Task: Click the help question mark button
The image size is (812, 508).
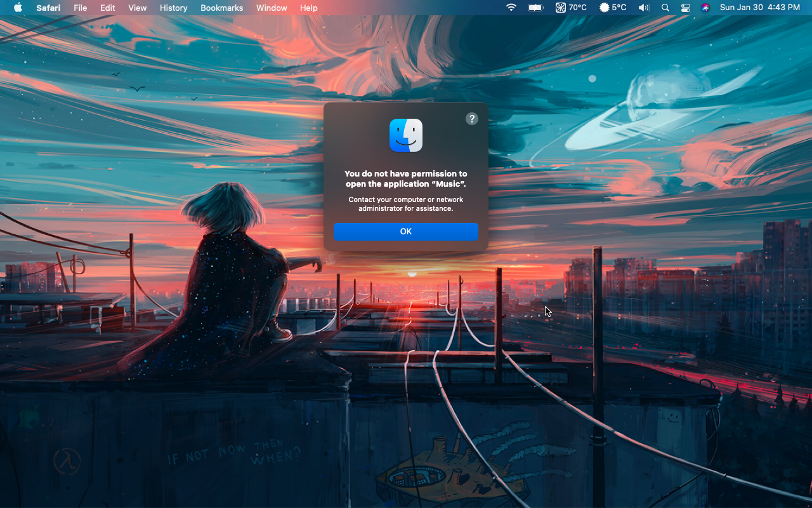Action: click(x=472, y=119)
